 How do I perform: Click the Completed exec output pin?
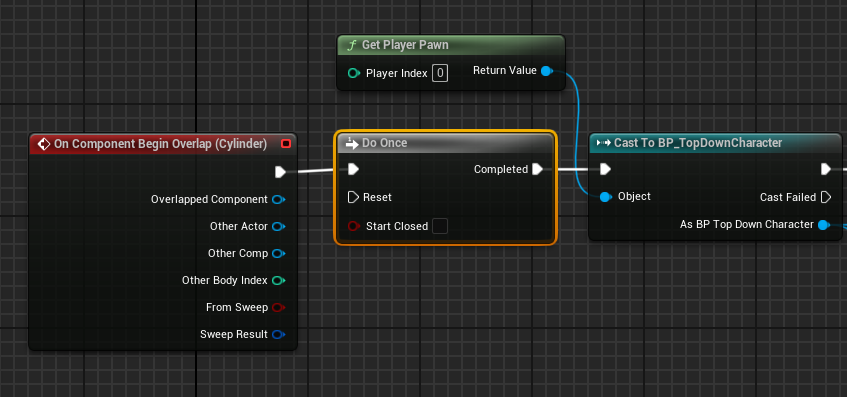pyautogui.click(x=537, y=169)
